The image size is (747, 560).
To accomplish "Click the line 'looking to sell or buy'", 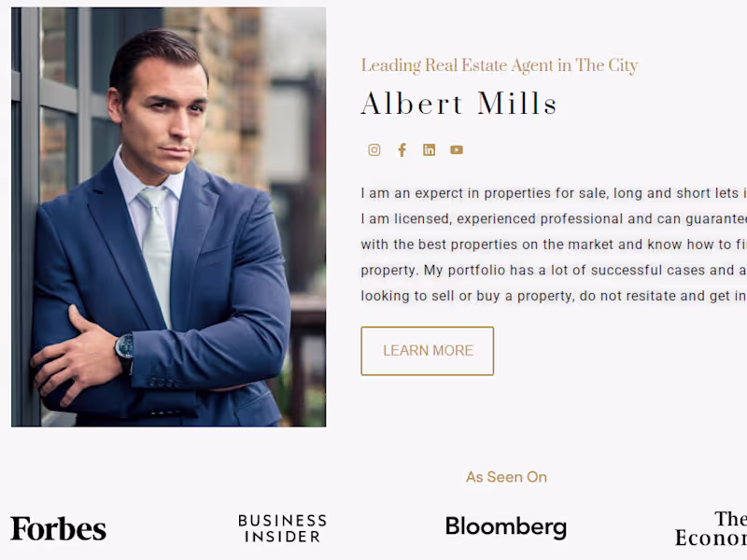I will pyautogui.click(x=553, y=296).
